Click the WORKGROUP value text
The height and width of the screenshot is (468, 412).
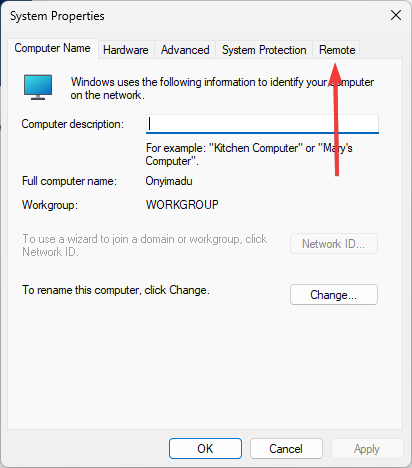182,204
